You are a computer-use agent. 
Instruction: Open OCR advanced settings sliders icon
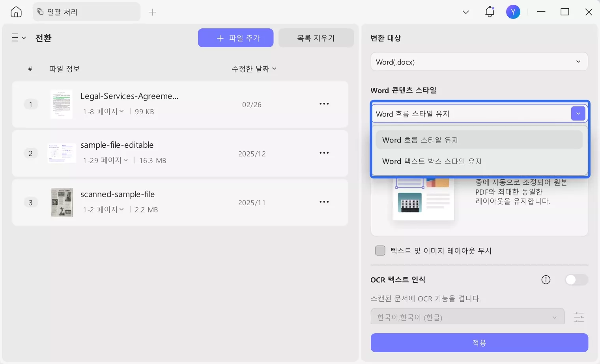pos(579,317)
